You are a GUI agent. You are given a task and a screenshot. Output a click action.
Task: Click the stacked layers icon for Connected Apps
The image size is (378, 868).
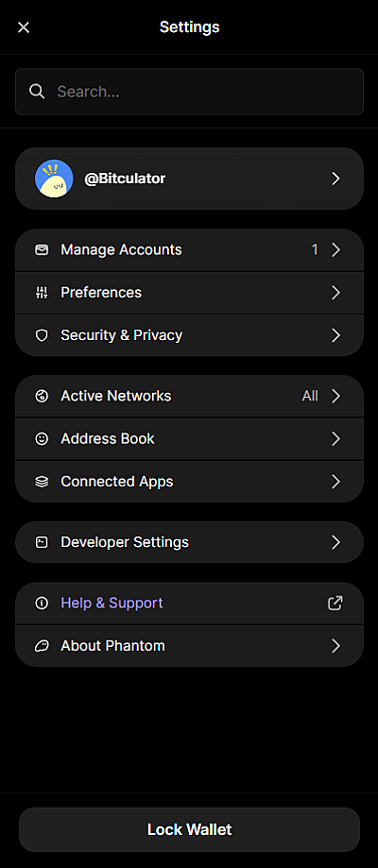(42, 482)
